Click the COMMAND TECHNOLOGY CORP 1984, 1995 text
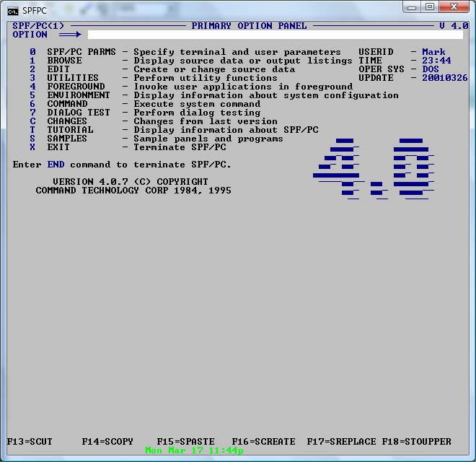476x462 pixels. [x=133, y=191]
